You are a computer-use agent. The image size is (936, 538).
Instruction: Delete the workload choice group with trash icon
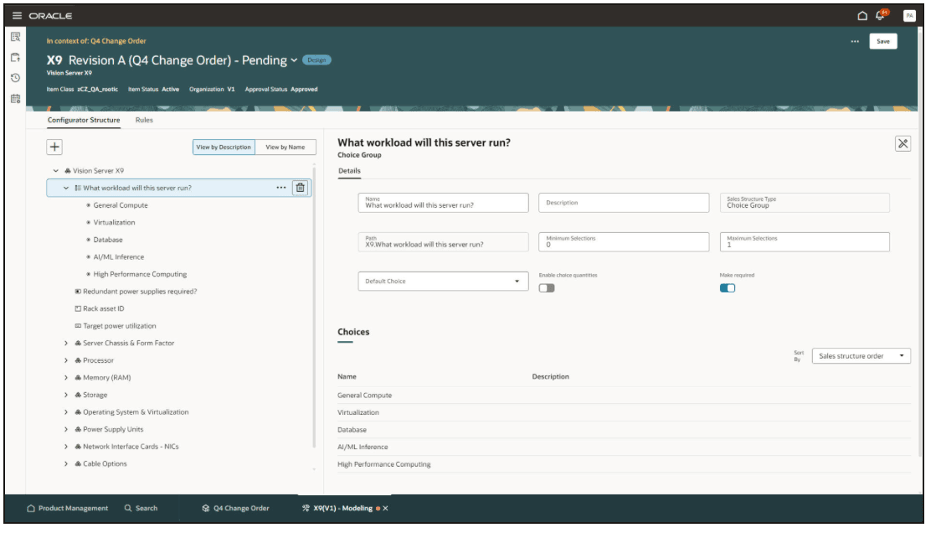(x=300, y=187)
